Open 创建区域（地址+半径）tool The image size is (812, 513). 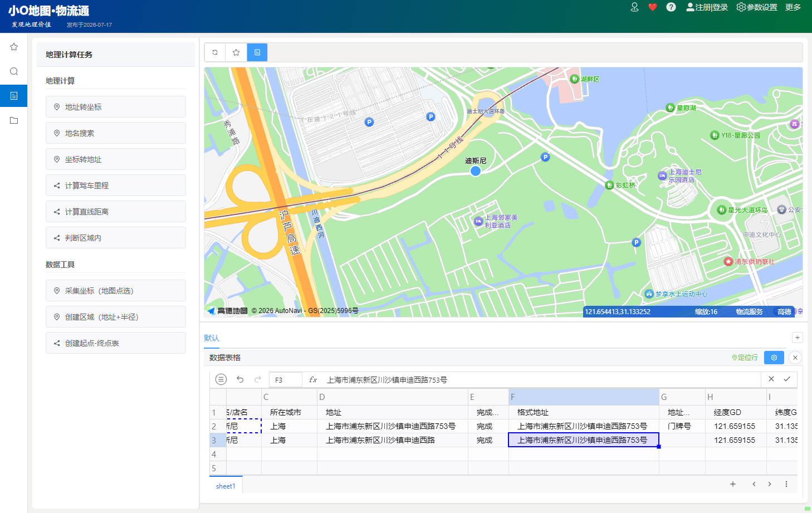116,317
